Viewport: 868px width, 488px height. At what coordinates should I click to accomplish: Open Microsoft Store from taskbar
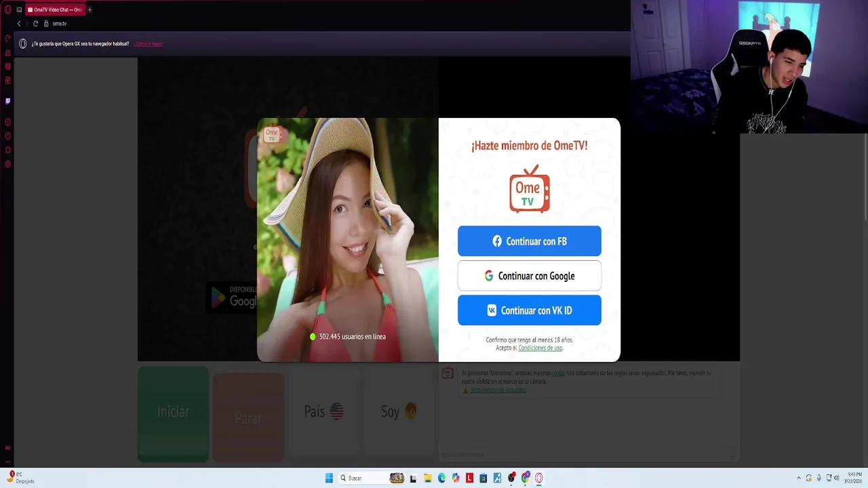tap(483, 478)
